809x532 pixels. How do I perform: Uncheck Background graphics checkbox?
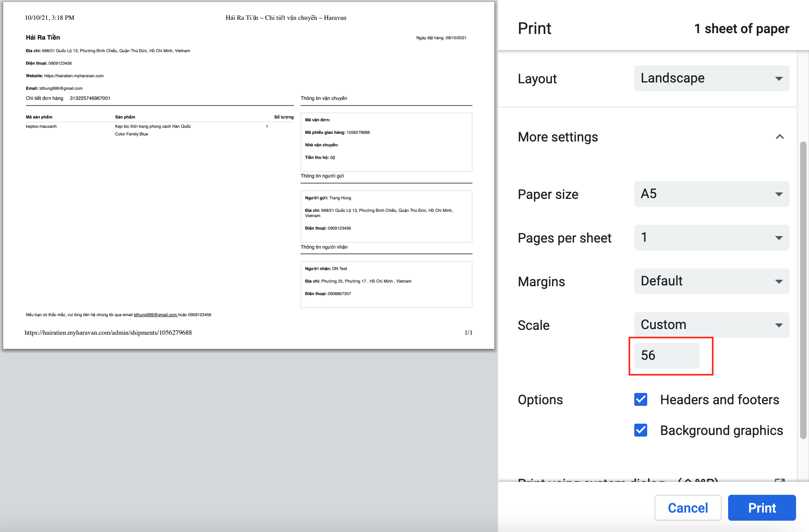(x=641, y=430)
